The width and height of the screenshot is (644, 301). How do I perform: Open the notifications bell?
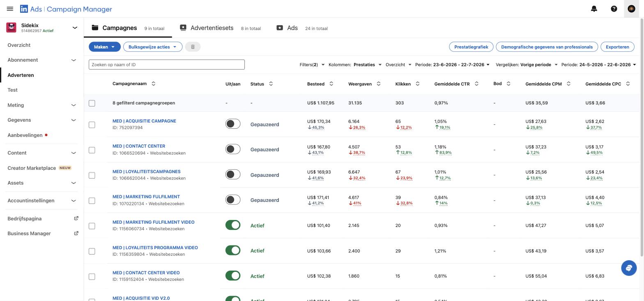tap(594, 9)
